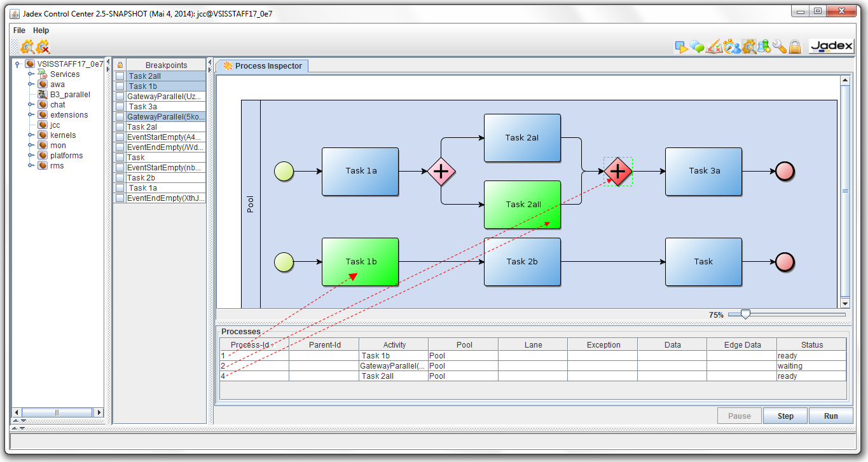Open the security lock icon
This screenshot has height=462, width=868.
795,46
